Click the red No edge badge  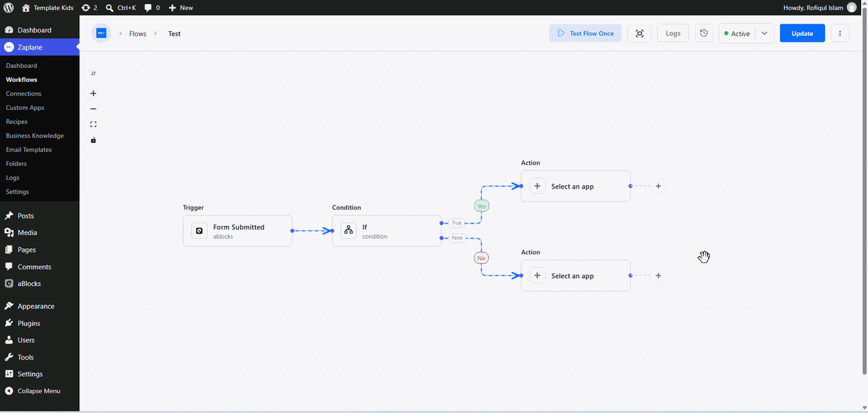pos(481,258)
